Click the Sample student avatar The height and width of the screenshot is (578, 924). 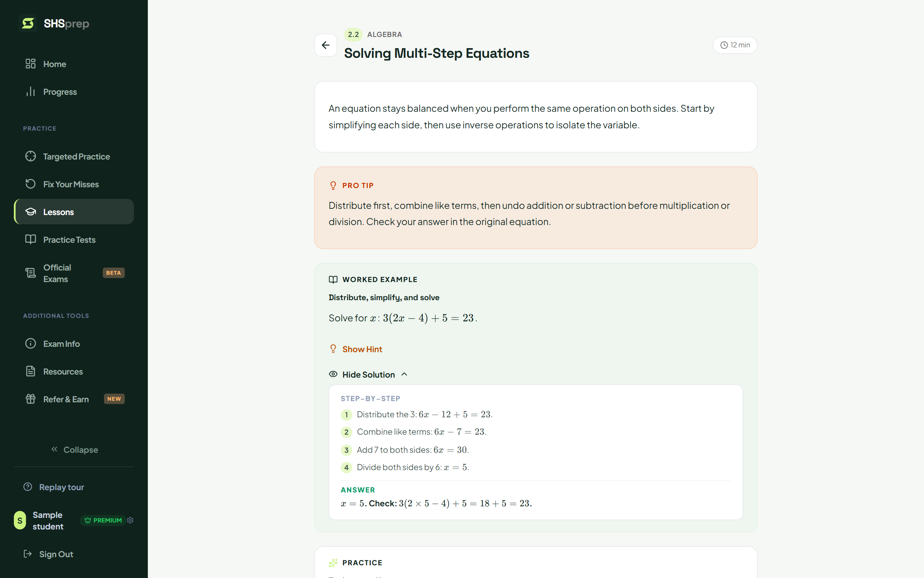[x=20, y=520]
